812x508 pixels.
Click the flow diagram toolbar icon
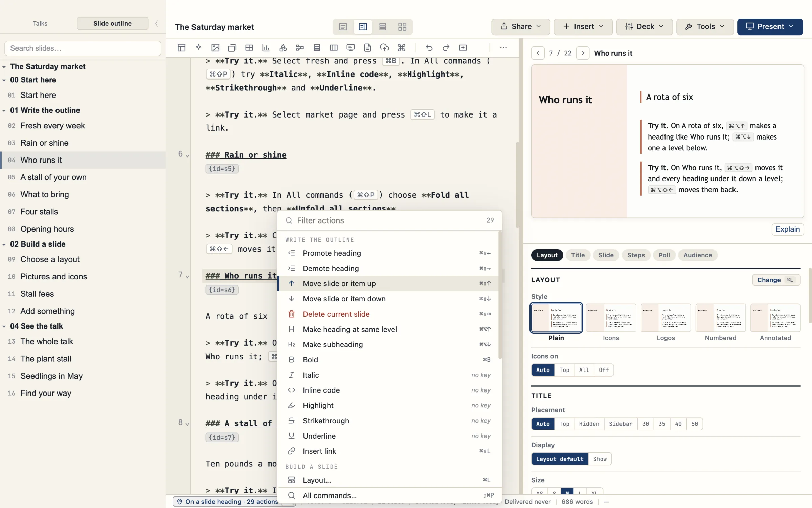point(300,48)
